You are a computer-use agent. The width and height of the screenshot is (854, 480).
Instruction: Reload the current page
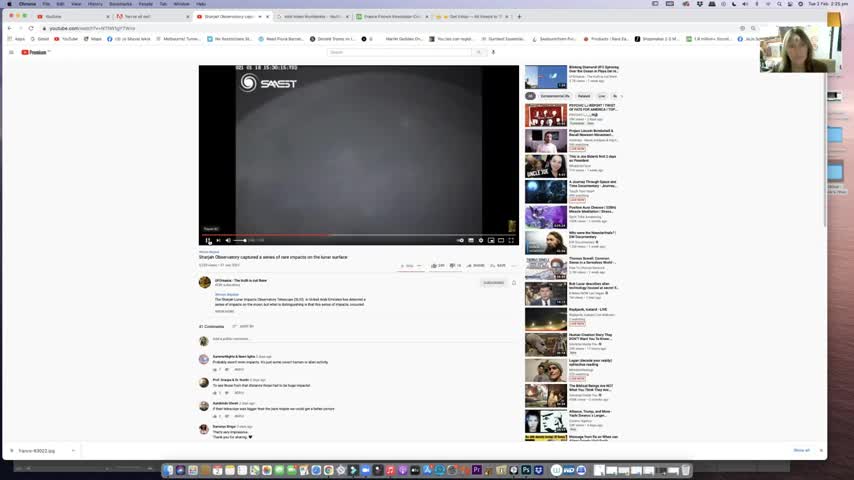click(31, 28)
